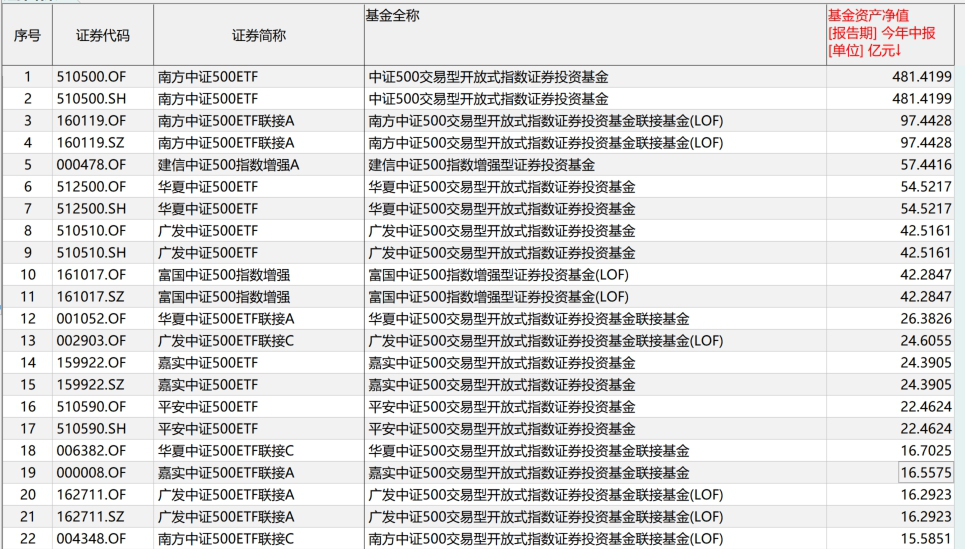The width and height of the screenshot is (966, 550).
Task: Select security code 160119.OF
Action: [x=91, y=121]
